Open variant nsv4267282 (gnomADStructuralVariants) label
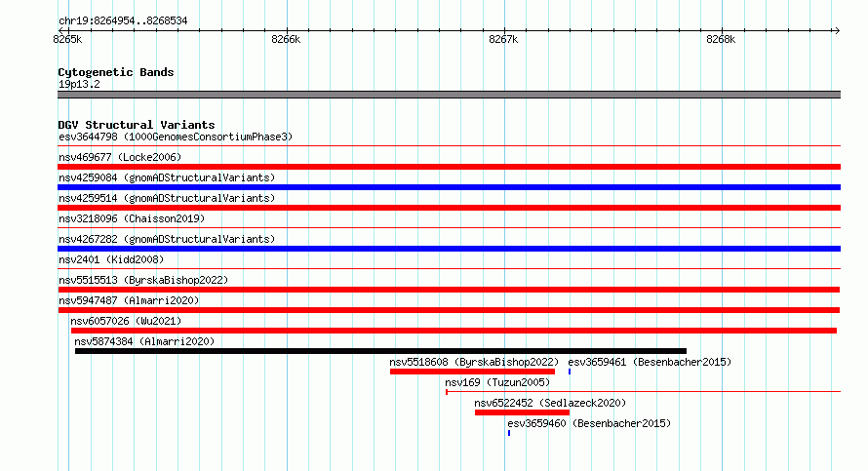 (167, 239)
